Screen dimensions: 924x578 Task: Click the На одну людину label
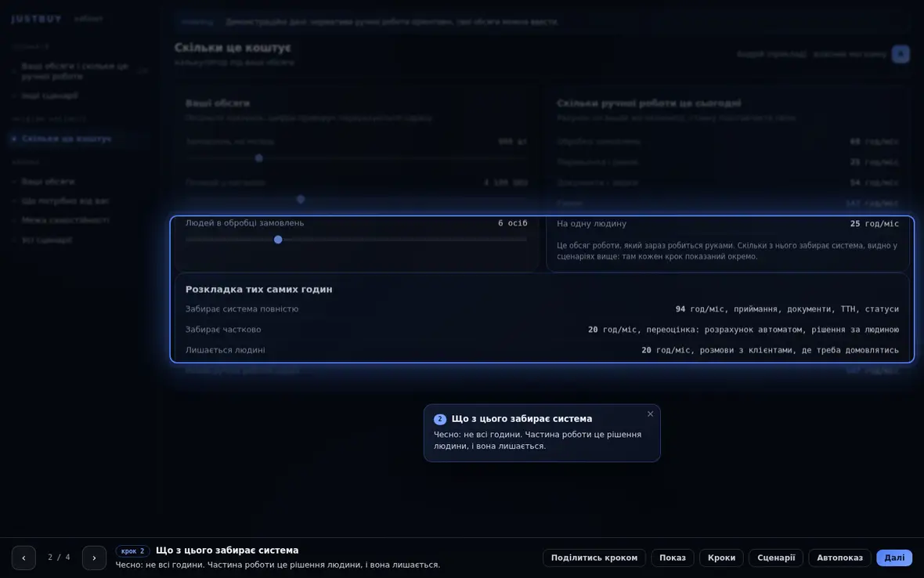coord(592,223)
